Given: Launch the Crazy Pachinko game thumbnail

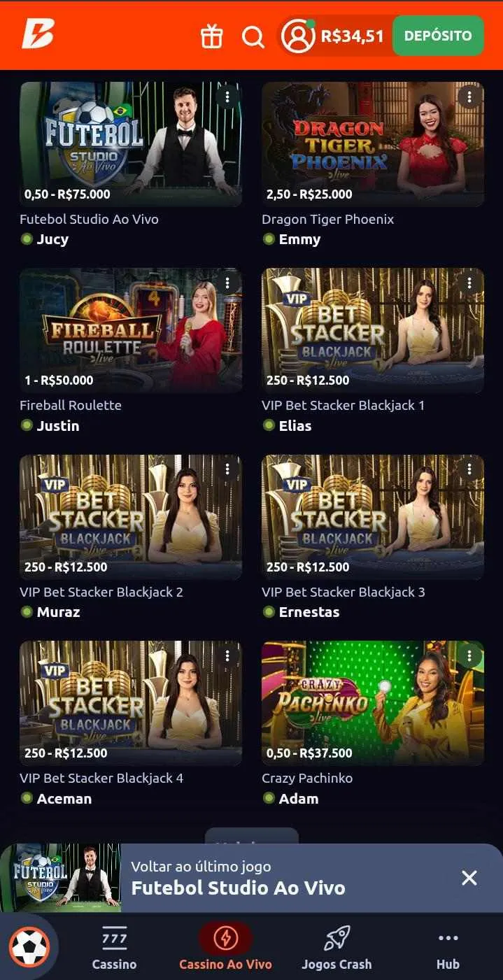Looking at the screenshot, I should [x=373, y=703].
